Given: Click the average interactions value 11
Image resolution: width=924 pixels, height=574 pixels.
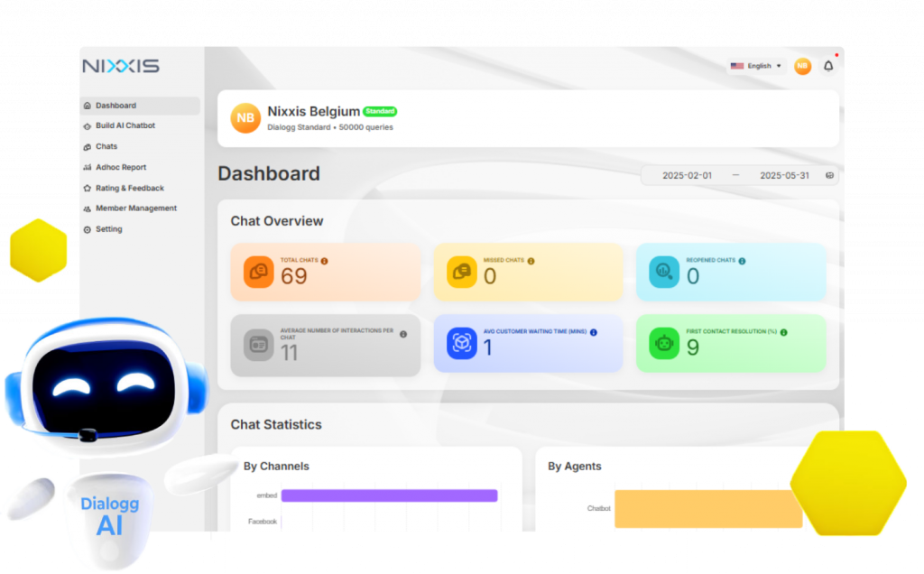Looking at the screenshot, I should point(289,353).
